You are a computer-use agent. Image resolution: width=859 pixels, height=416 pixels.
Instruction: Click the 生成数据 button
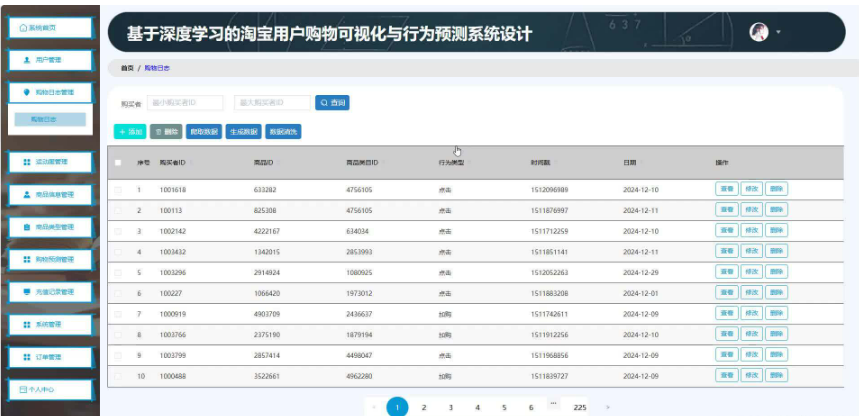[x=243, y=132]
